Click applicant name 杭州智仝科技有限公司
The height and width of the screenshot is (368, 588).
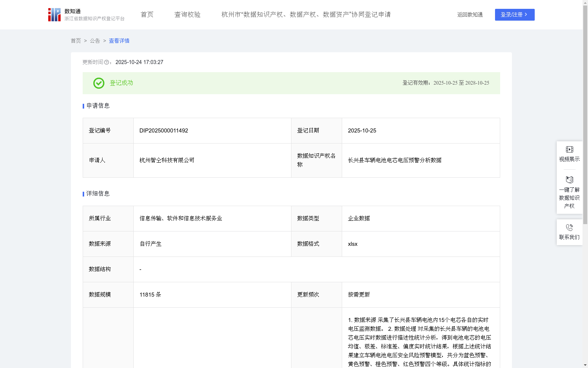tap(167, 160)
